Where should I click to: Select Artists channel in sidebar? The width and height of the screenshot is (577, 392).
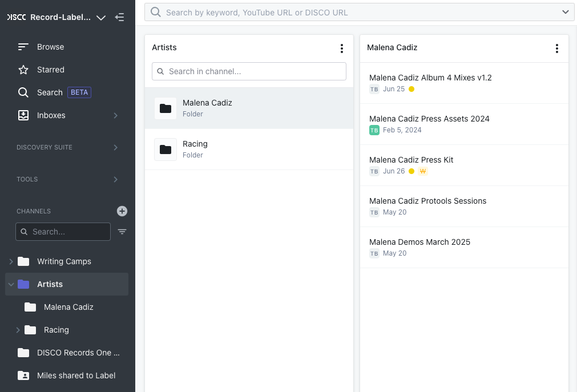pyautogui.click(x=50, y=284)
